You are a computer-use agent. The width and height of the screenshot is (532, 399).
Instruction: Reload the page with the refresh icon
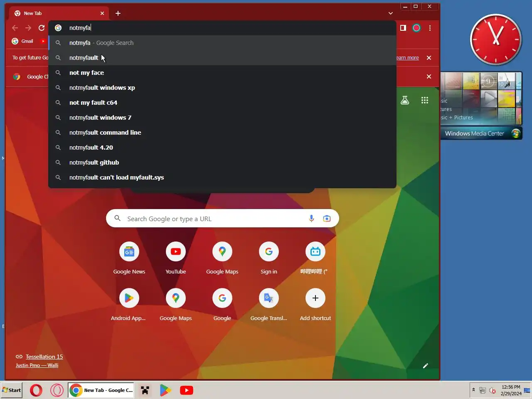click(x=42, y=28)
